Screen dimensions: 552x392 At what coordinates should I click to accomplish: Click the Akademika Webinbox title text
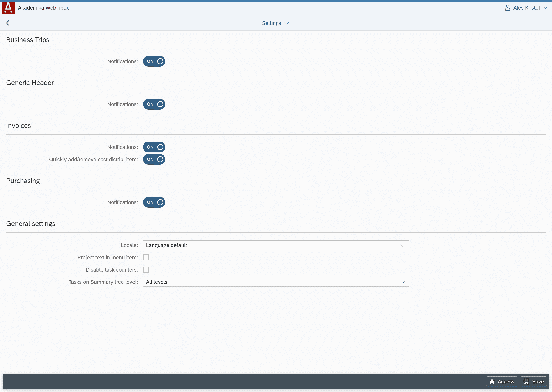(x=44, y=8)
